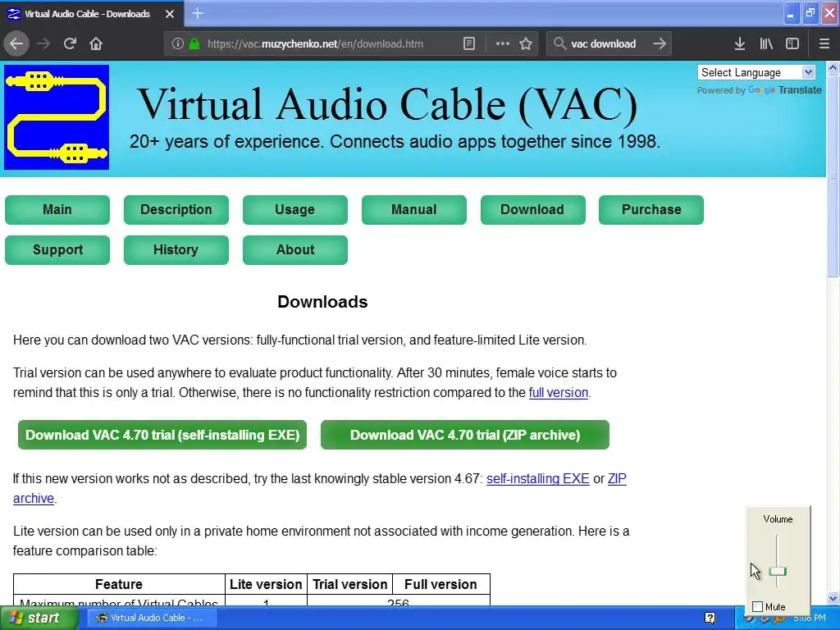Open a new tab with the plus icon

coord(197,13)
